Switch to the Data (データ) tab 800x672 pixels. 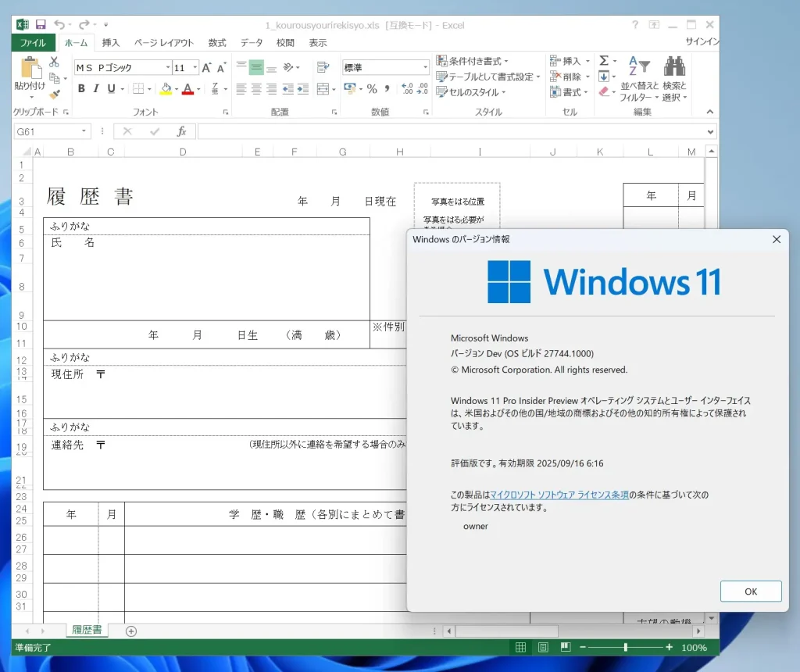pos(252,43)
